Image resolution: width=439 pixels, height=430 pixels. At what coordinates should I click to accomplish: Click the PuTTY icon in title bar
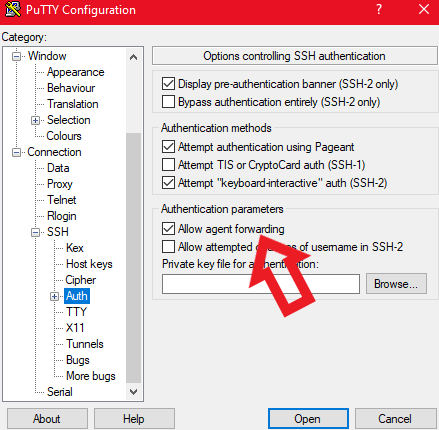click(13, 9)
